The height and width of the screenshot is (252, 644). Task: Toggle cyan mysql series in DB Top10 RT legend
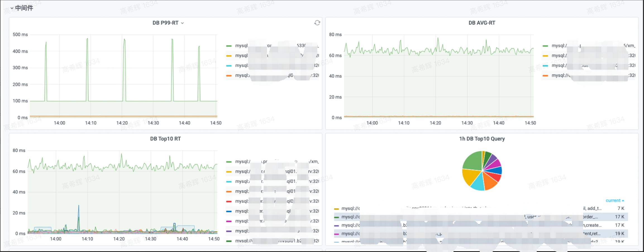[272, 182]
